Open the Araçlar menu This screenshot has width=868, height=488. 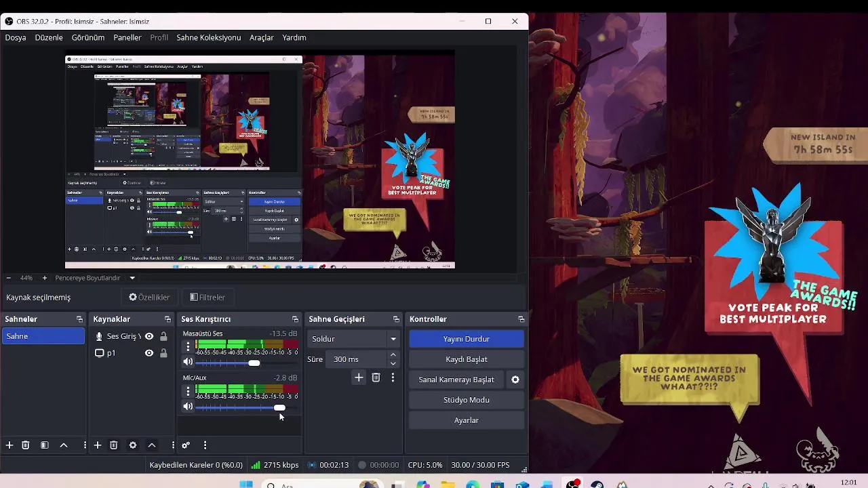tap(262, 37)
